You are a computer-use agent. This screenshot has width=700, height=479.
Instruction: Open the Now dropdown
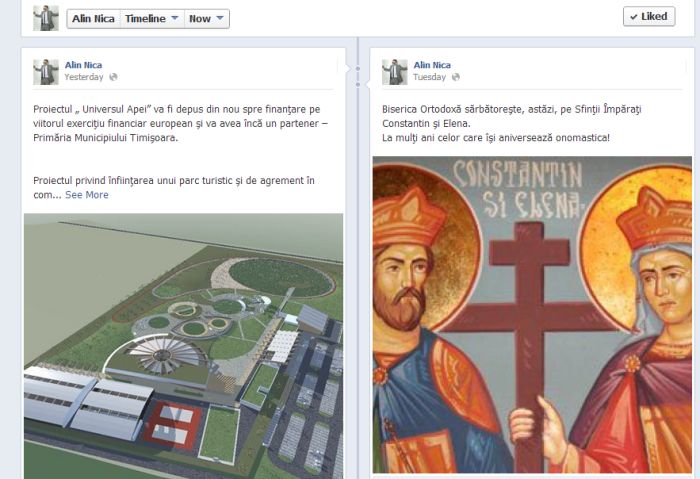point(207,19)
